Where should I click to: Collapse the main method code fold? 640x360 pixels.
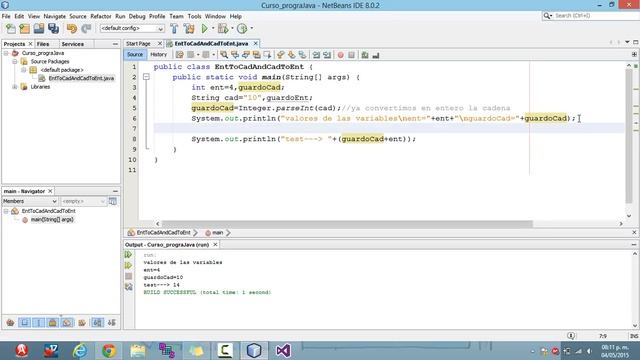[146, 77]
